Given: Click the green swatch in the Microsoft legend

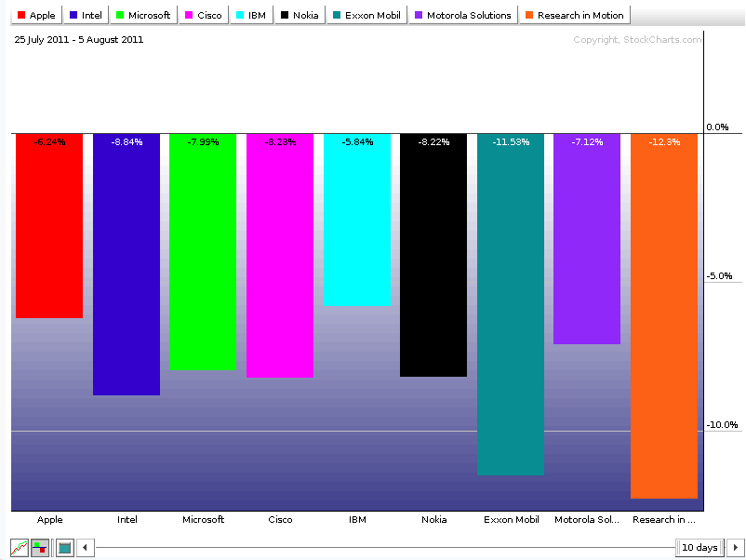Looking at the screenshot, I should 120,15.
